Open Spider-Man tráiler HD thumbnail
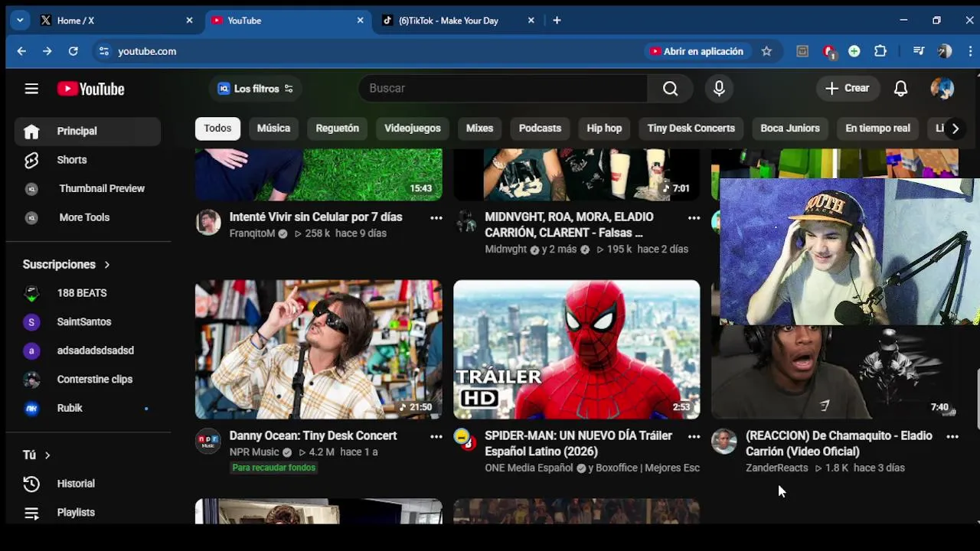This screenshot has height=551, width=980. tap(577, 350)
